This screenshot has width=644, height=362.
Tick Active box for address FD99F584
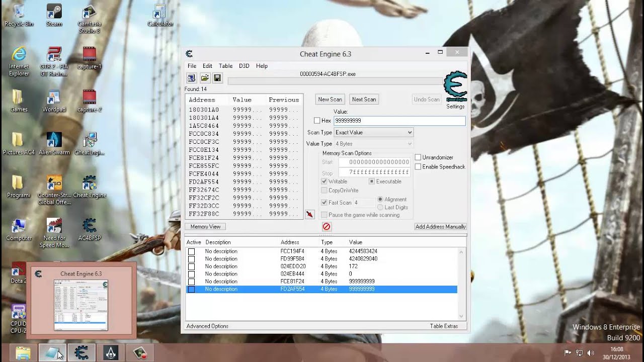tap(191, 259)
